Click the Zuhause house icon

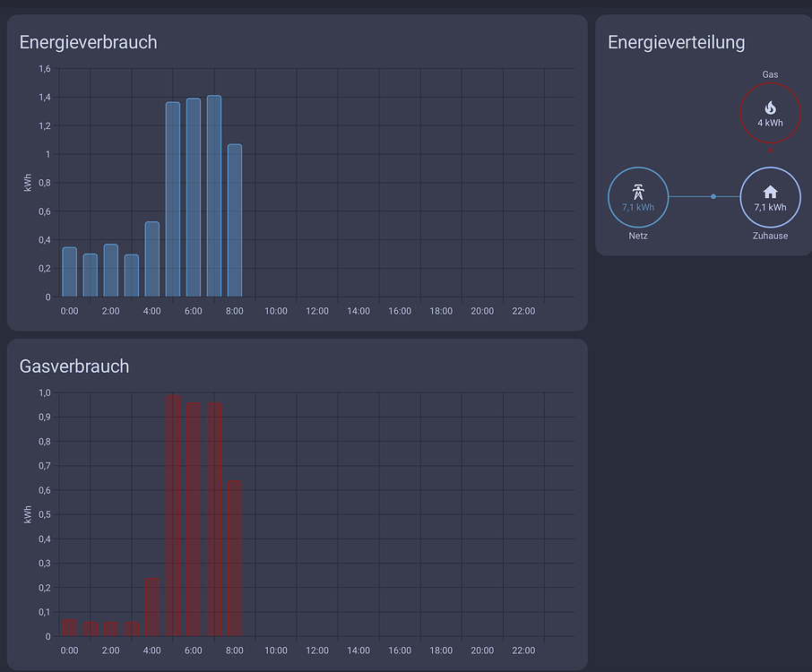(770, 192)
